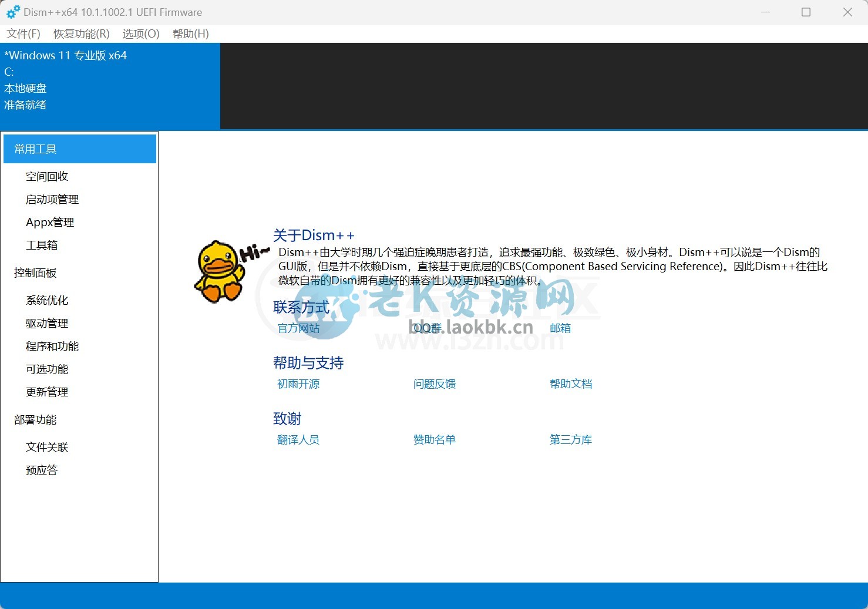Click the Dism++ gear icon in title bar
Screen dimensions: 868x609
(x=13, y=12)
